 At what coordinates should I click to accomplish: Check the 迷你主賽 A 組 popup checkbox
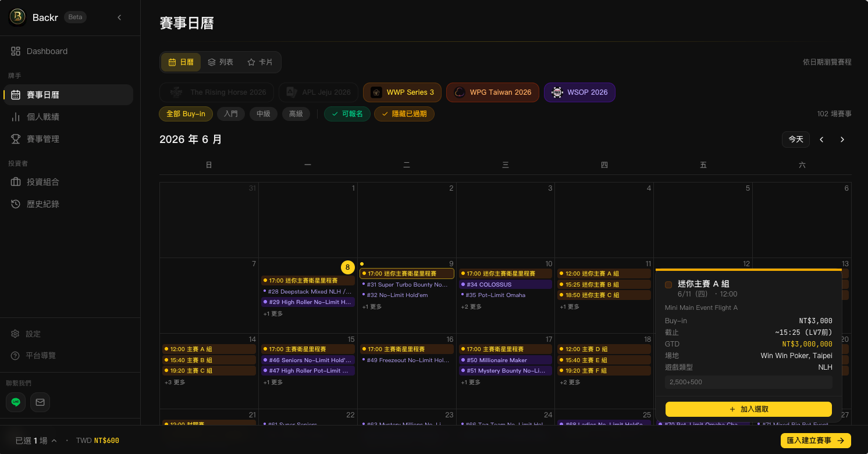click(x=668, y=285)
